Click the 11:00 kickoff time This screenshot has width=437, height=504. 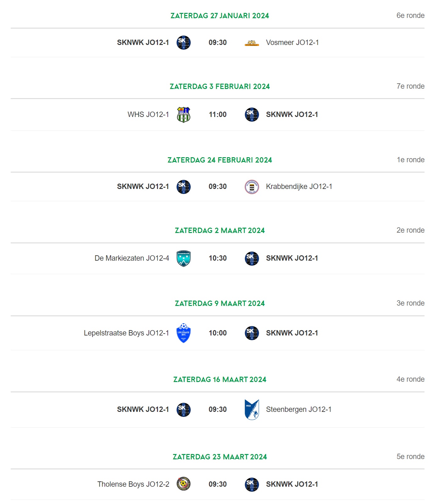coord(218,114)
